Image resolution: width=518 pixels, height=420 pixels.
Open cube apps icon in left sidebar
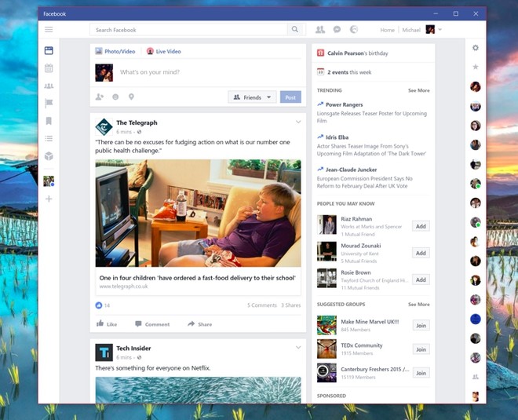[x=49, y=156]
